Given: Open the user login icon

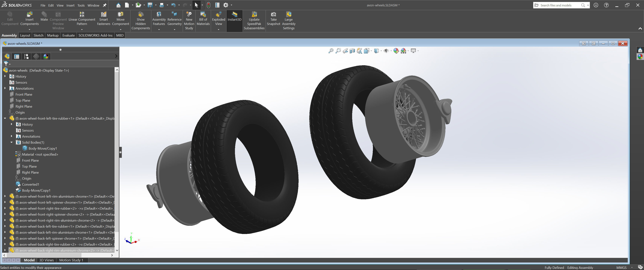Looking at the screenshot, I should coord(596,5).
